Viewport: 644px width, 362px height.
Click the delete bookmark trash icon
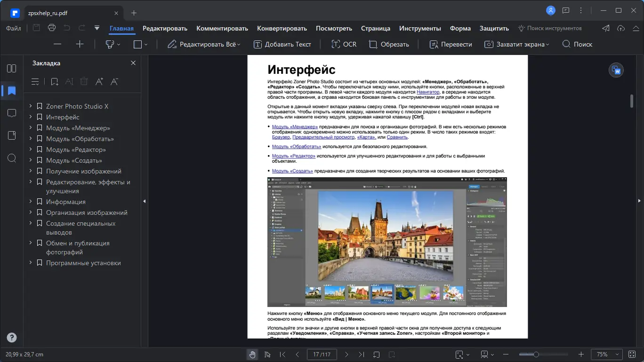point(84,82)
